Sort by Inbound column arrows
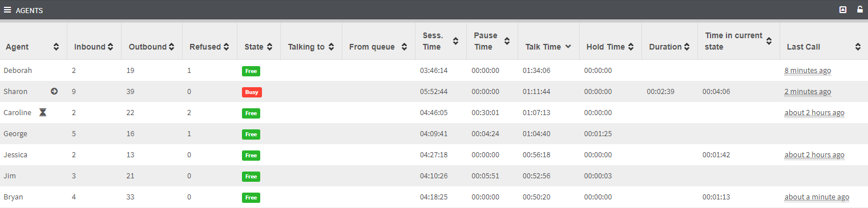This screenshot has height=208, width=868. coord(110,47)
